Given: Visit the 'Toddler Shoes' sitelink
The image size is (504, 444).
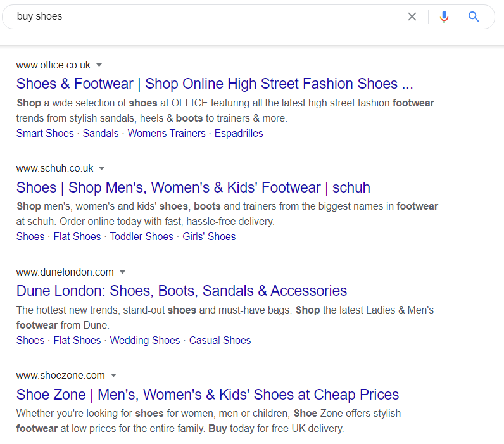Looking at the screenshot, I should point(142,237).
